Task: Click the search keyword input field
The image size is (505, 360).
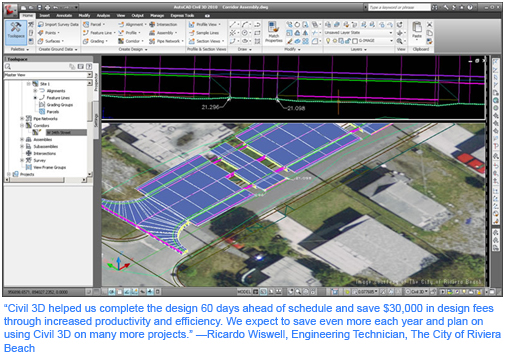Action: click(400, 7)
